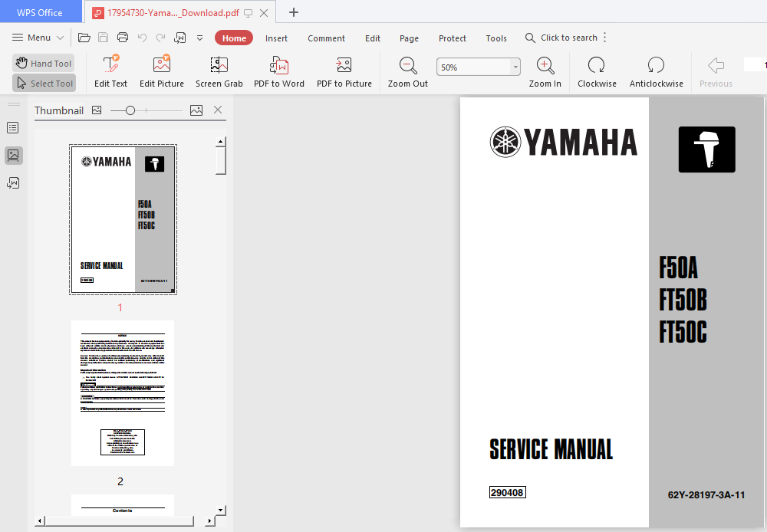
Task: Click the SERVICE MANUAL title on the page
Action: click(x=551, y=449)
